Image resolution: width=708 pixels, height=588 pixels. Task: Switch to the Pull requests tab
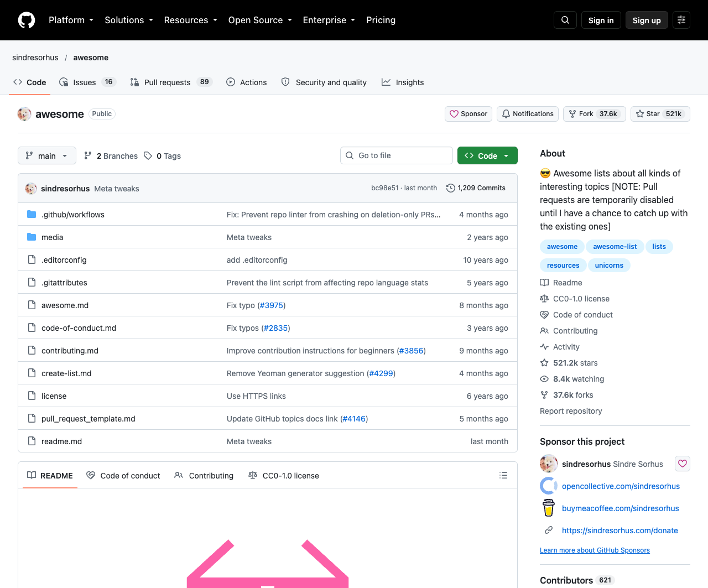tap(171, 82)
